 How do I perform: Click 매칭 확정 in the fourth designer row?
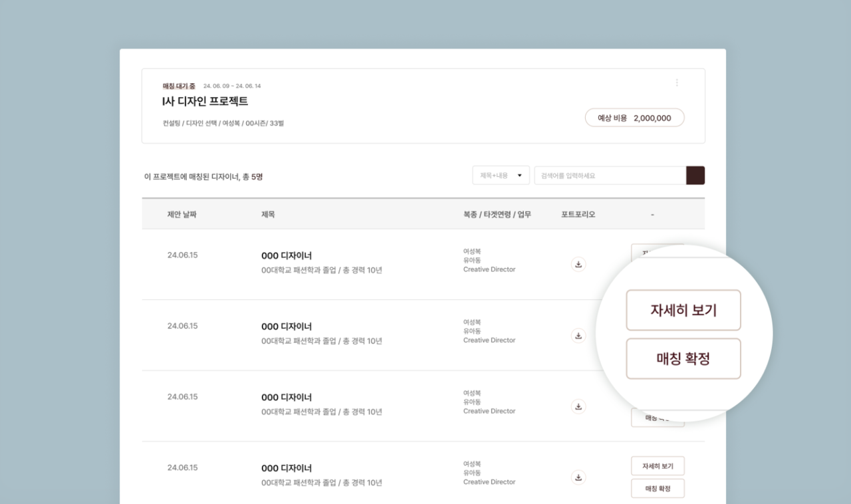coord(658,489)
